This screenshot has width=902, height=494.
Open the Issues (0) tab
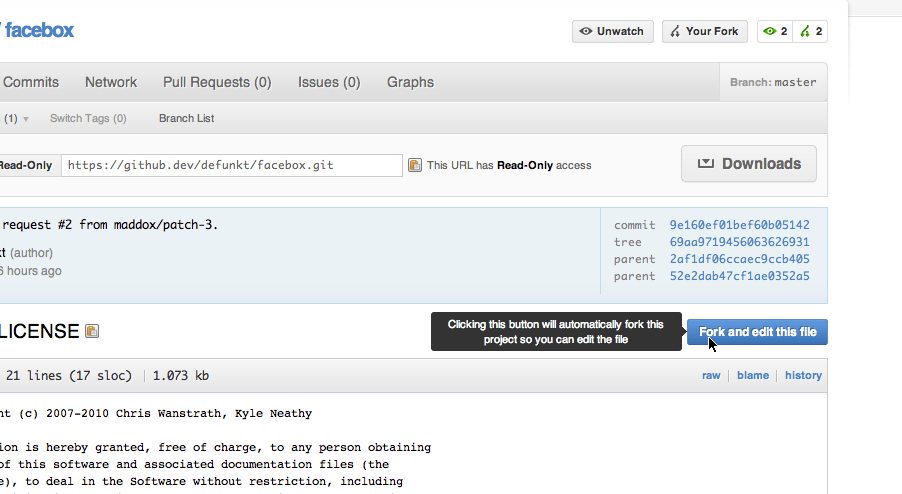coord(329,82)
